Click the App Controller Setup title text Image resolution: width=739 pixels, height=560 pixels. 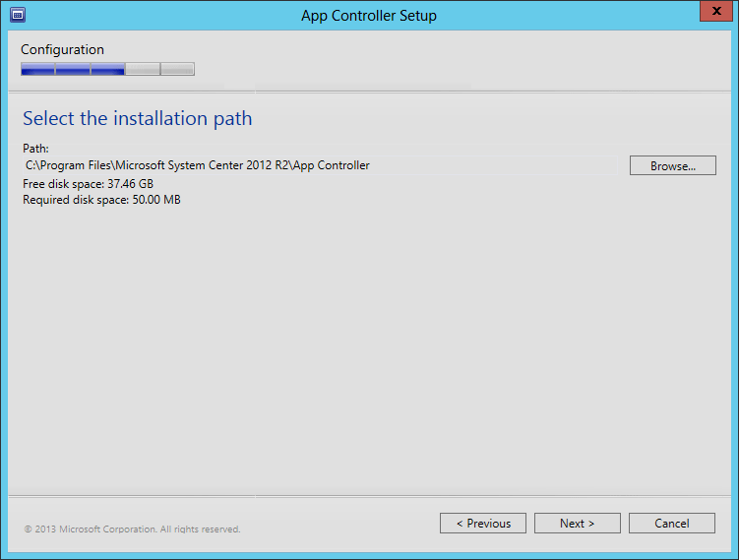click(369, 16)
